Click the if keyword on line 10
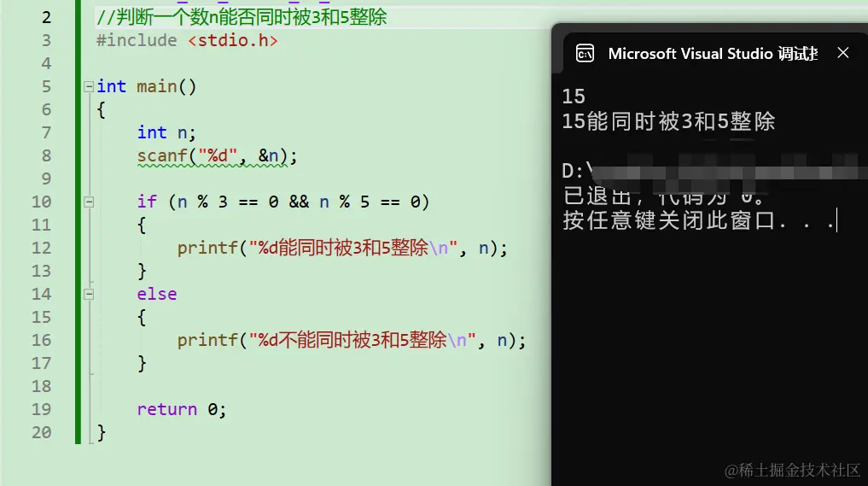 coord(147,202)
